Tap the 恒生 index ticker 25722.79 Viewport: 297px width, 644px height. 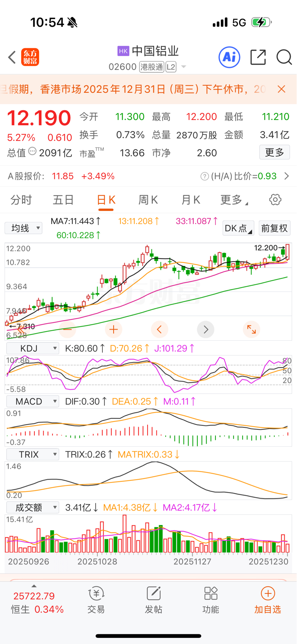click(x=34, y=596)
